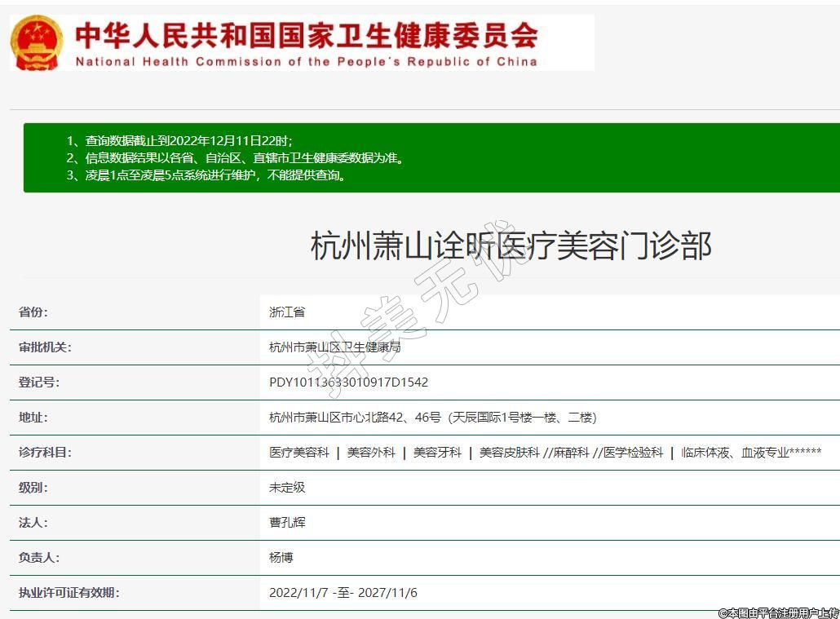Viewport: 840px width, 619px height.
Task: Click the query data cutoff date notice
Action: pyautogui.click(x=179, y=140)
